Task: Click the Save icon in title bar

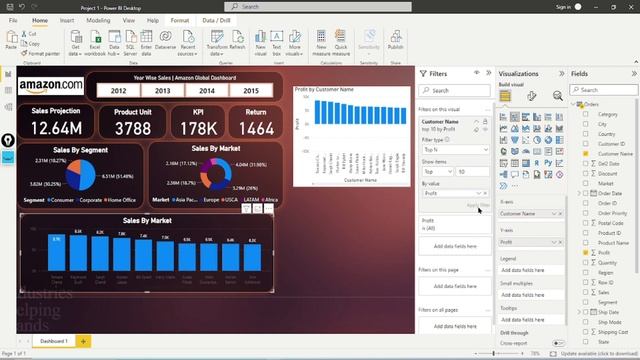Action: click(10, 7)
